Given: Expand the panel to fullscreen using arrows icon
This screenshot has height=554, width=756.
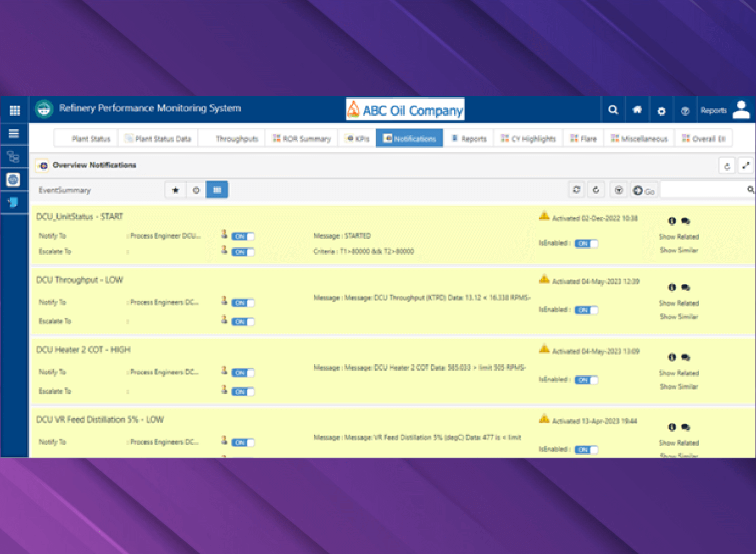Looking at the screenshot, I should tap(745, 166).
